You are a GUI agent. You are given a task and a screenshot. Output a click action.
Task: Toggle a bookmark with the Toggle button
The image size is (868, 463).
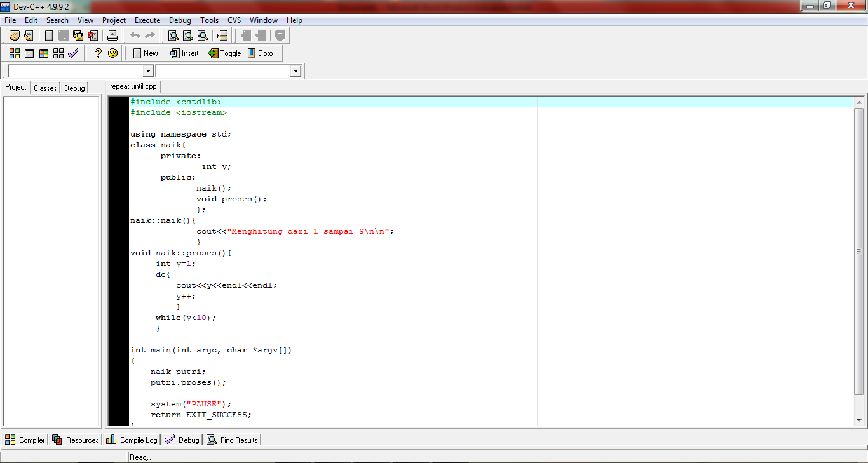[224, 53]
